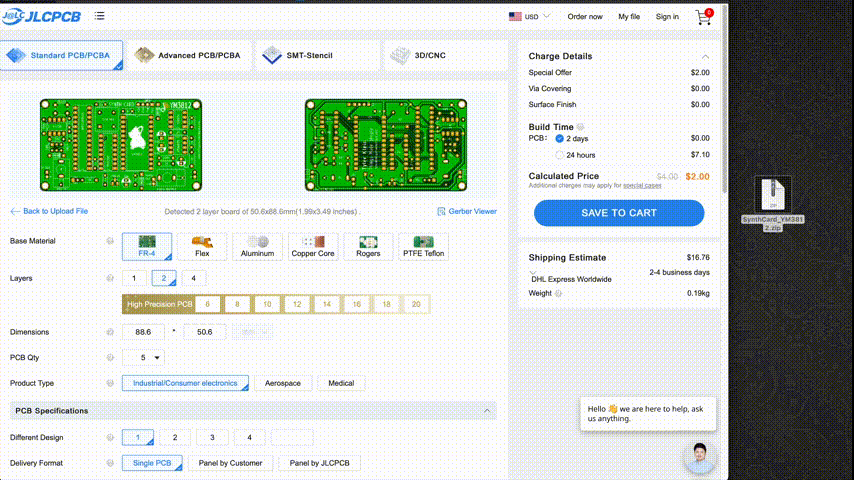Click the JLCPCB logo

(x=41, y=16)
